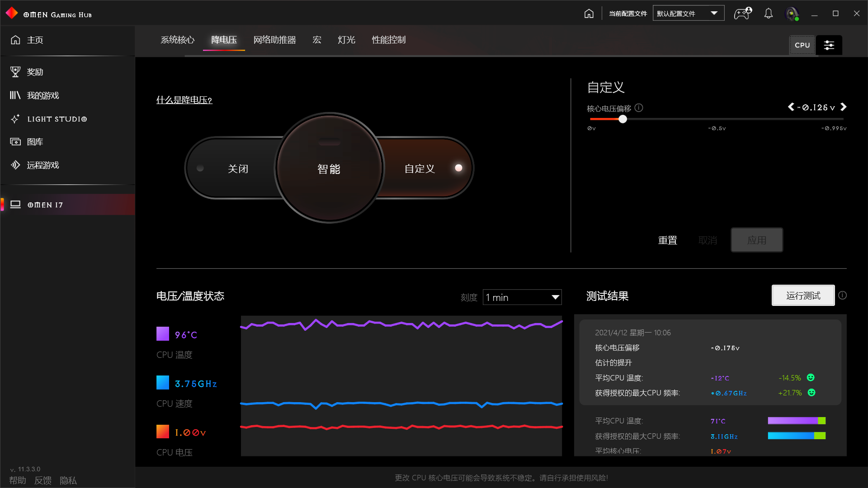Click 运行测试 button
This screenshot has width=868, height=488.
803,296
